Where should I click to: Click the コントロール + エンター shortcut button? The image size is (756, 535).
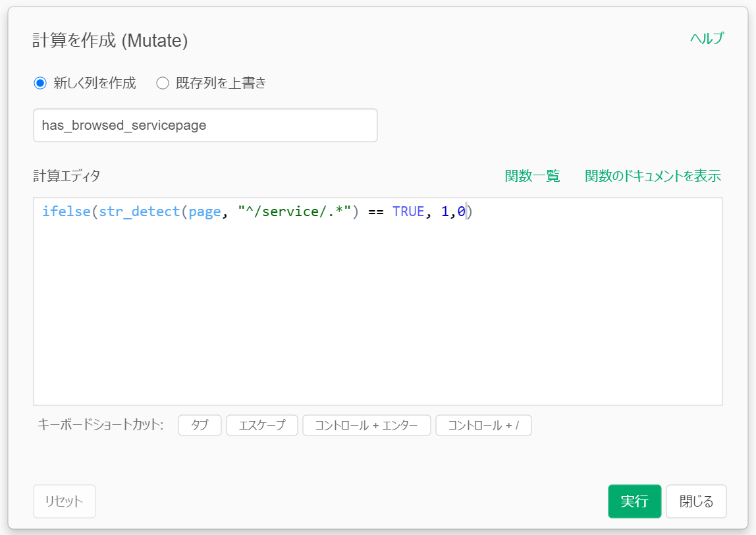click(366, 426)
